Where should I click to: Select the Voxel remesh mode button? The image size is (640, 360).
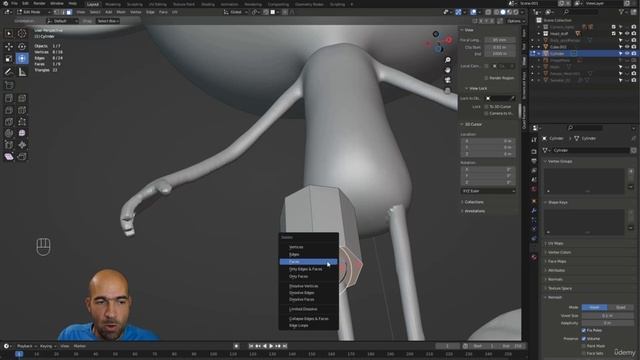(x=594, y=307)
